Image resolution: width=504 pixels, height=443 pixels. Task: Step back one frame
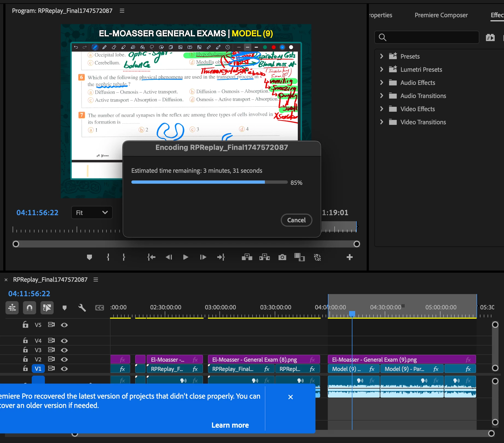pos(169,257)
